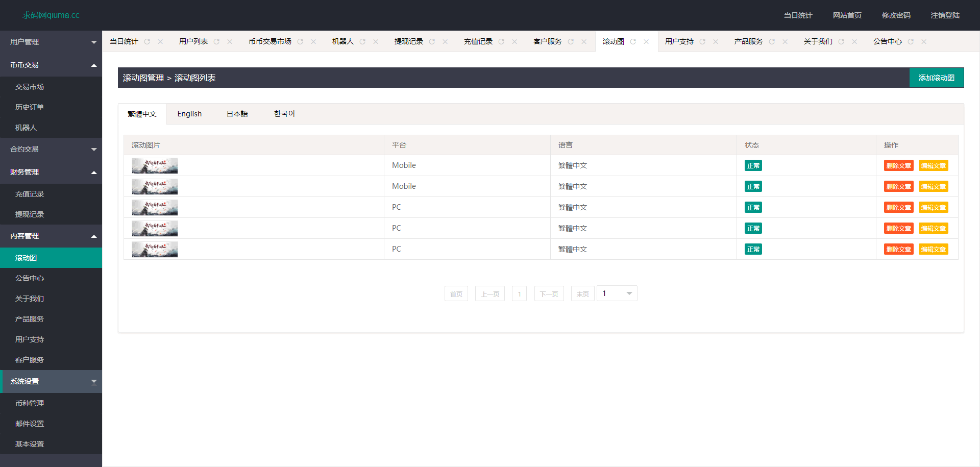Collapse the 币币交易 sidebar section

[51, 65]
